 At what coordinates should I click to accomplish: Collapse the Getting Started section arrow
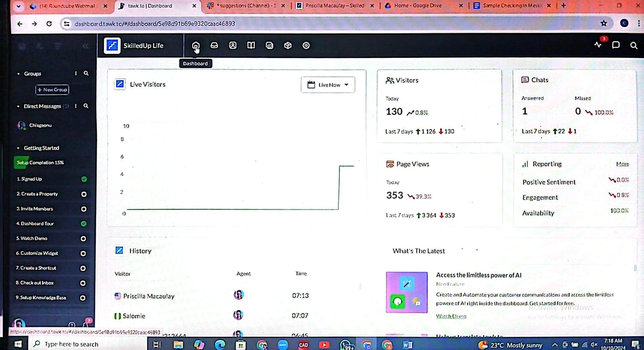point(18,148)
